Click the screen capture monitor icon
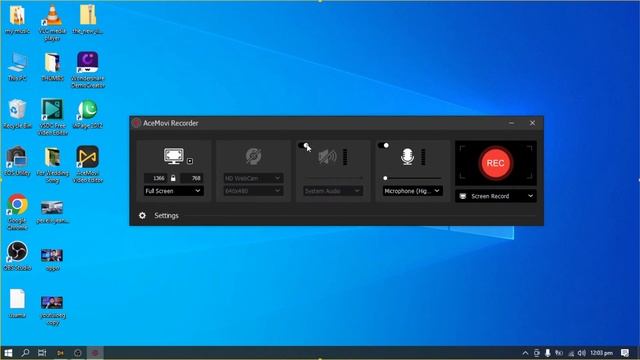This screenshot has height=360, width=640. (173, 156)
